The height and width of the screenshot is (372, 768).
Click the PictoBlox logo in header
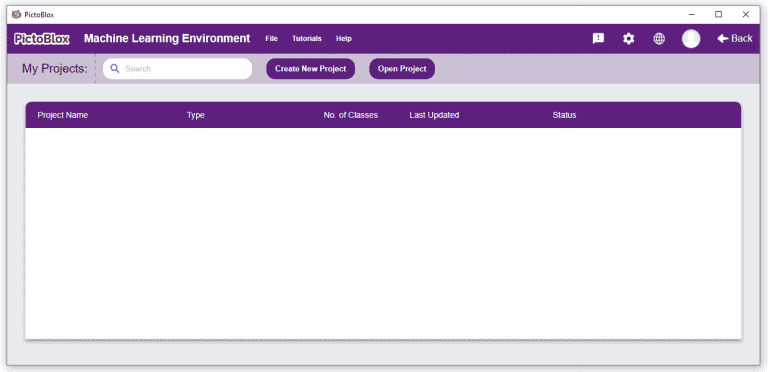pos(42,39)
